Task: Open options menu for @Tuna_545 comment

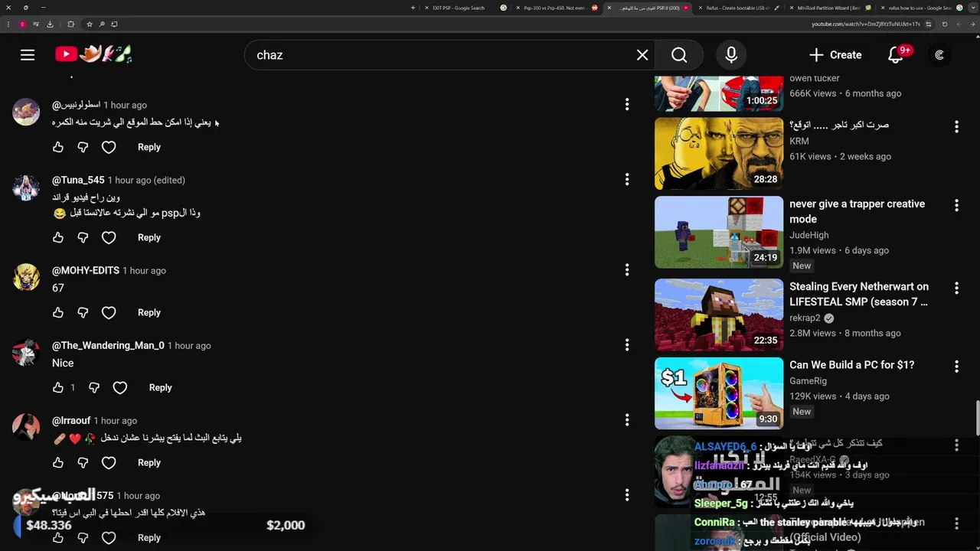Action: [627, 179]
